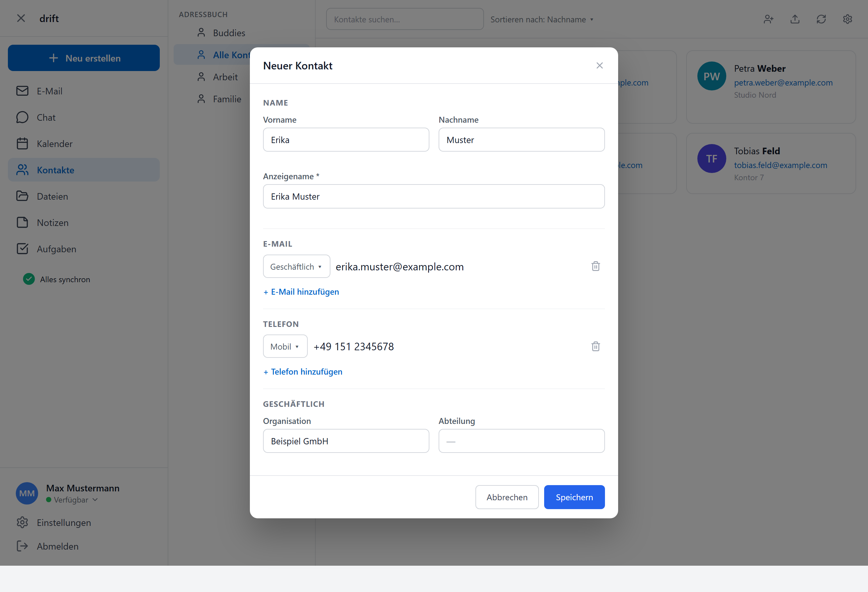Click the Studio Nord organisation text

point(755,95)
